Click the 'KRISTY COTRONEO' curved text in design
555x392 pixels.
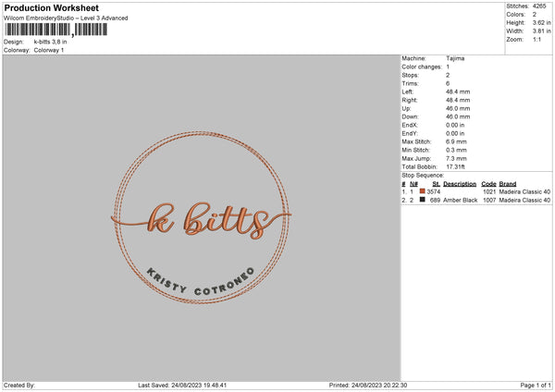pyautogui.click(x=201, y=282)
